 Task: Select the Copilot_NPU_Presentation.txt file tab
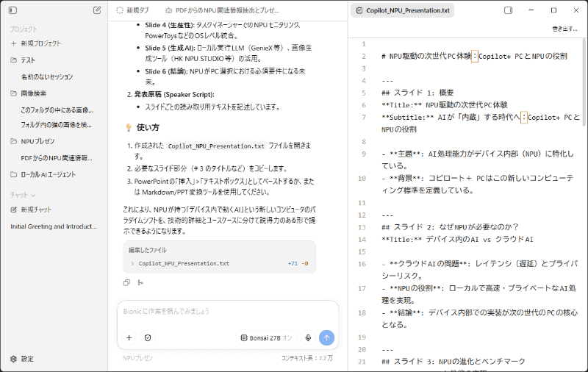coord(402,10)
